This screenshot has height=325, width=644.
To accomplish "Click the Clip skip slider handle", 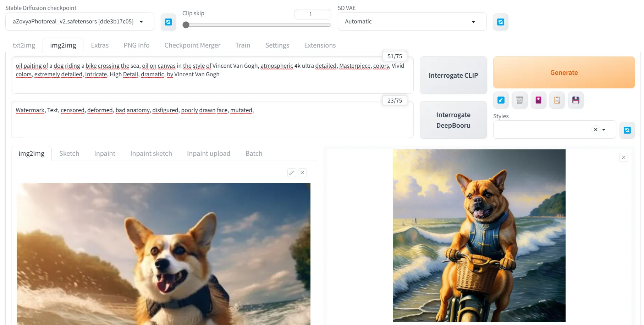I will pos(186,25).
